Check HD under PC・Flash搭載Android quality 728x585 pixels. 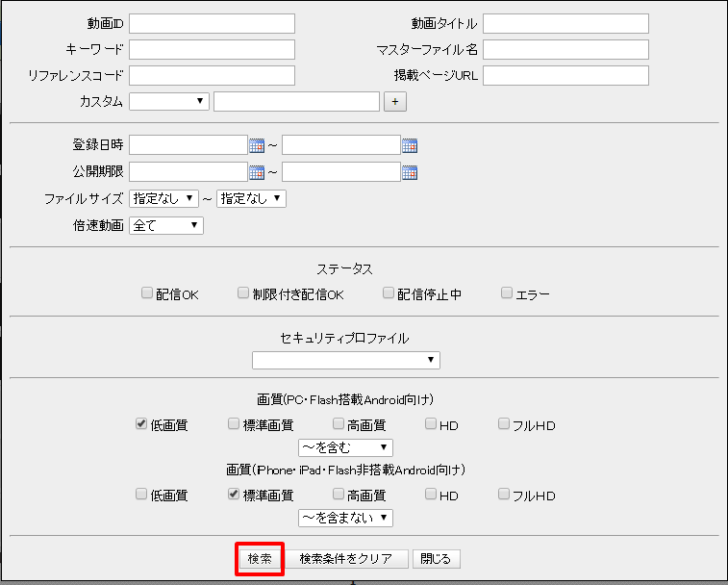tap(431, 423)
